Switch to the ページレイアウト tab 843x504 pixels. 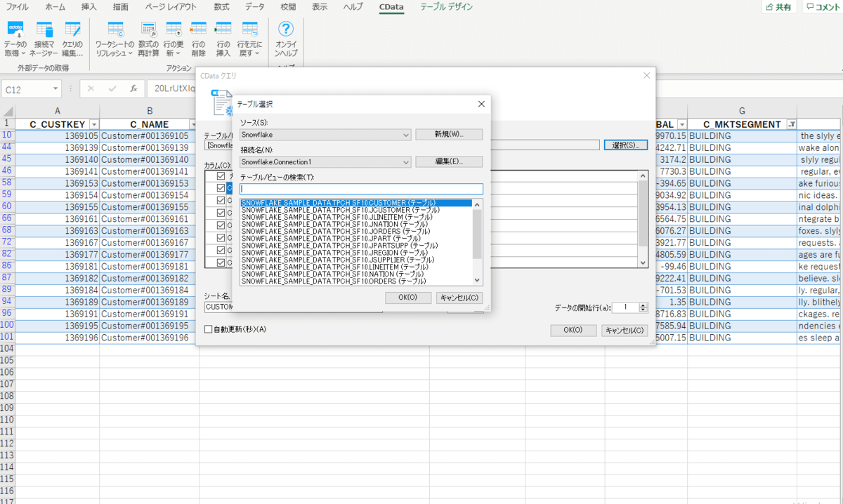tap(171, 7)
